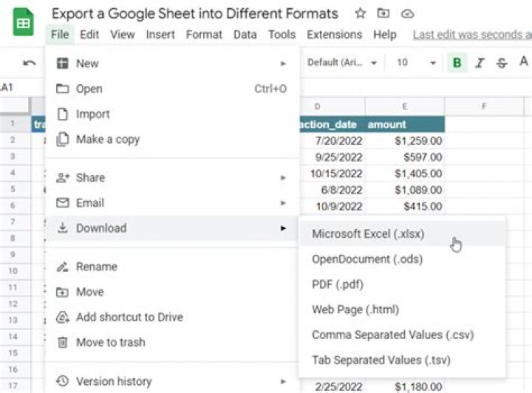Open the Help menu
Screen dimensions: 532x393
click(x=385, y=35)
